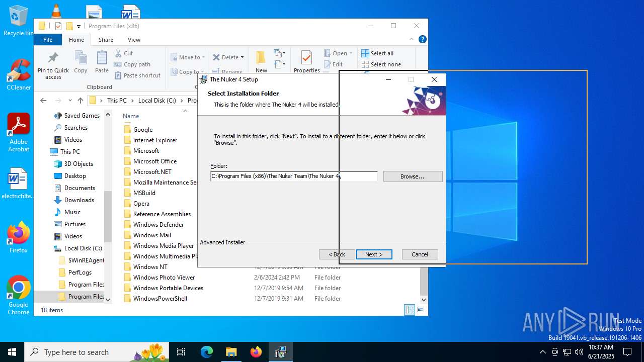Launch Microsoft Edge from taskbar
The image size is (644, 362).
click(x=207, y=352)
